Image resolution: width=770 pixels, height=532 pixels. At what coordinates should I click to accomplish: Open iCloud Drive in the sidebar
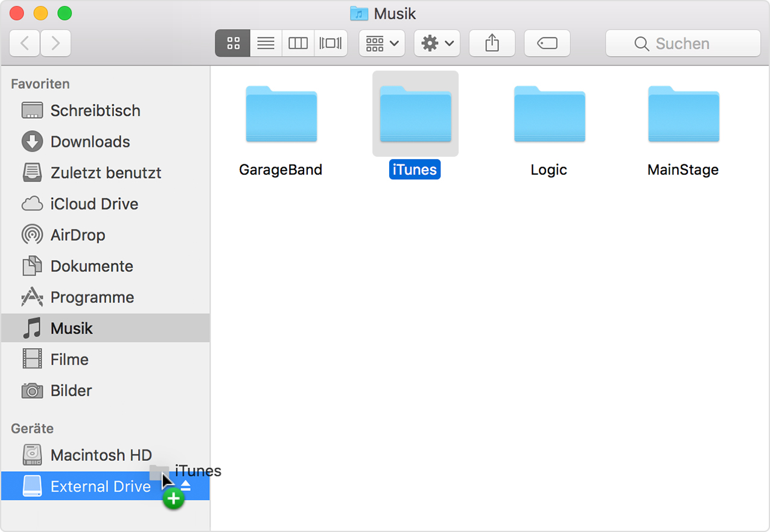pyautogui.click(x=105, y=204)
